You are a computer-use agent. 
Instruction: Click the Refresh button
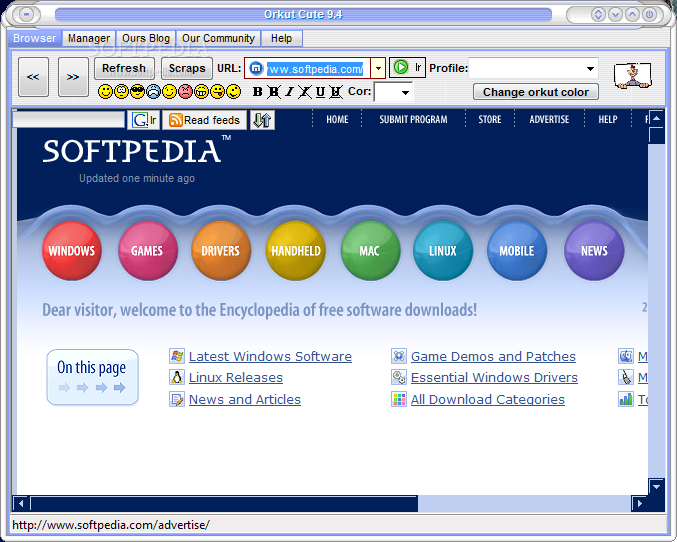(x=124, y=68)
